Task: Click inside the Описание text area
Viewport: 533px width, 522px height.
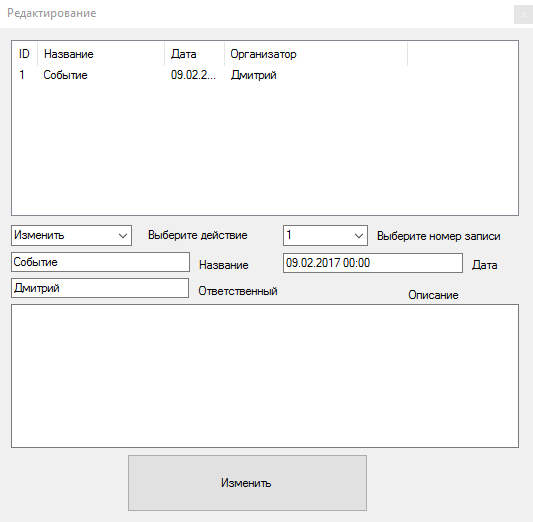Action: (x=265, y=376)
